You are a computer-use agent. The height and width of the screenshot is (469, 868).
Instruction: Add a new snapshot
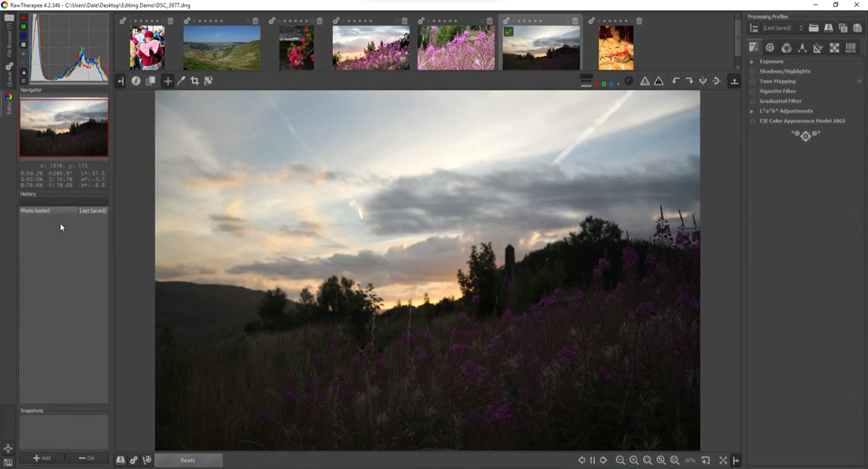click(41, 458)
